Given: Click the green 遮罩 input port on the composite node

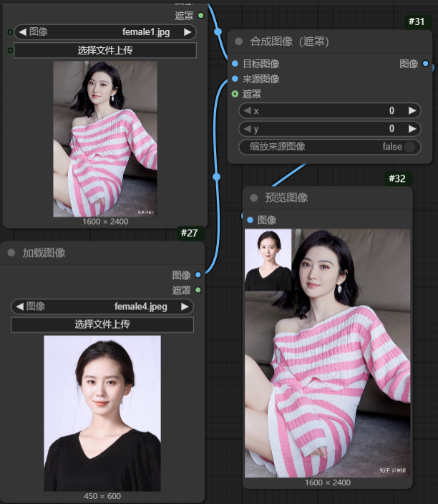Looking at the screenshot, I should click(235, 94).
